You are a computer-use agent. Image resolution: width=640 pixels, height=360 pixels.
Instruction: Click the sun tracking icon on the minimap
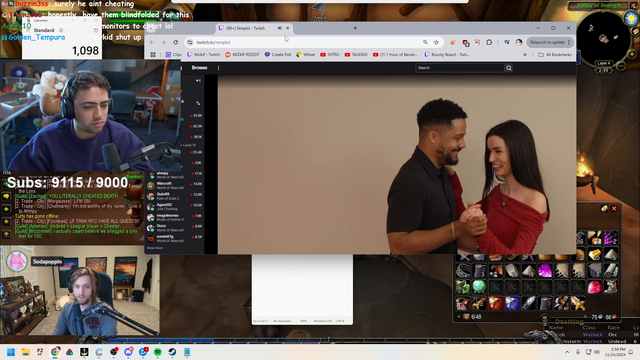631,18
